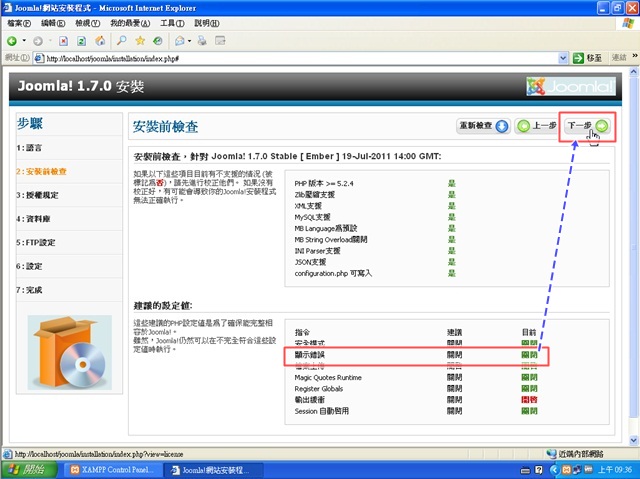Open the 檢視(V) menu

[x=87, y=23]
